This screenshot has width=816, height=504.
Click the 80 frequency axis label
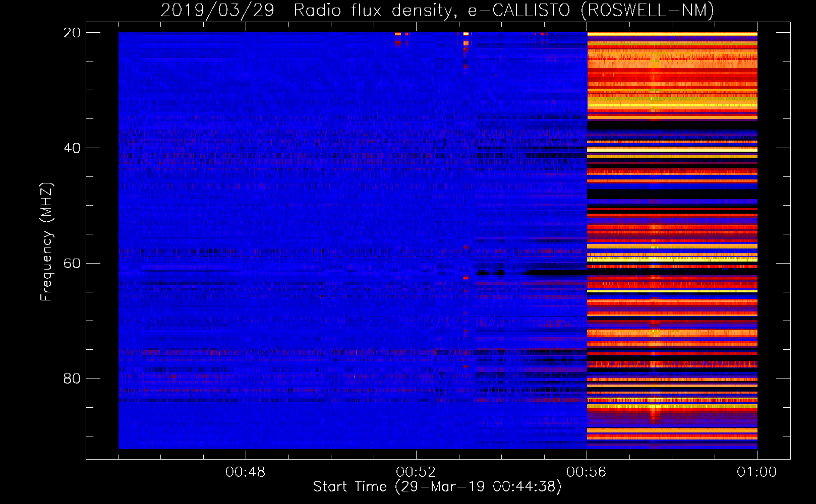click(72, 379)
